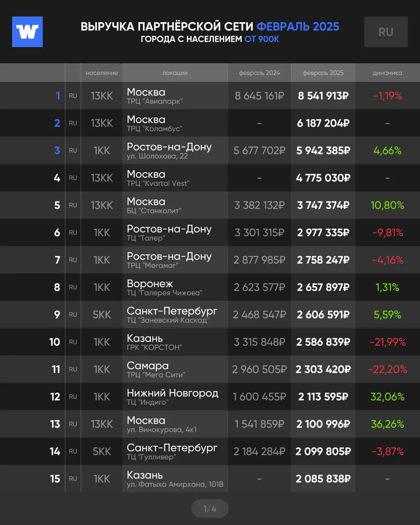Select the Воронеж ТЦ "Галерея Чижова" entry
Viewport: 420px width, 525px height.
click(x=164, y=287)
